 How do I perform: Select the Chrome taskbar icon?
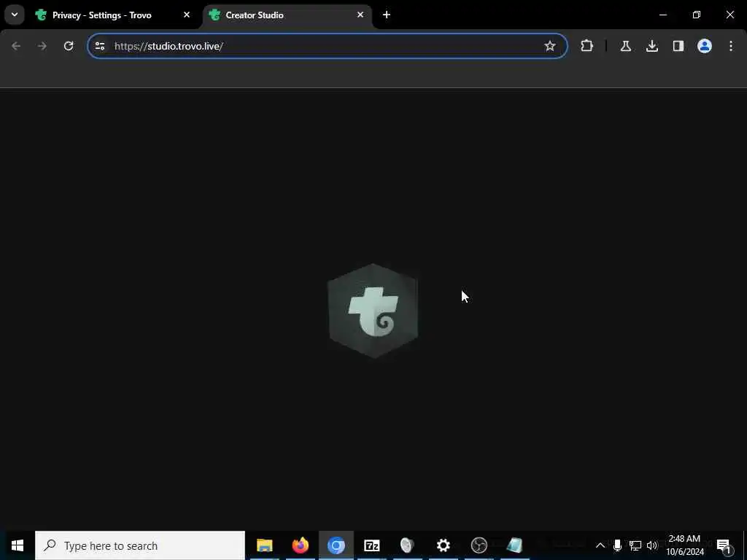[x=336, y=545]
